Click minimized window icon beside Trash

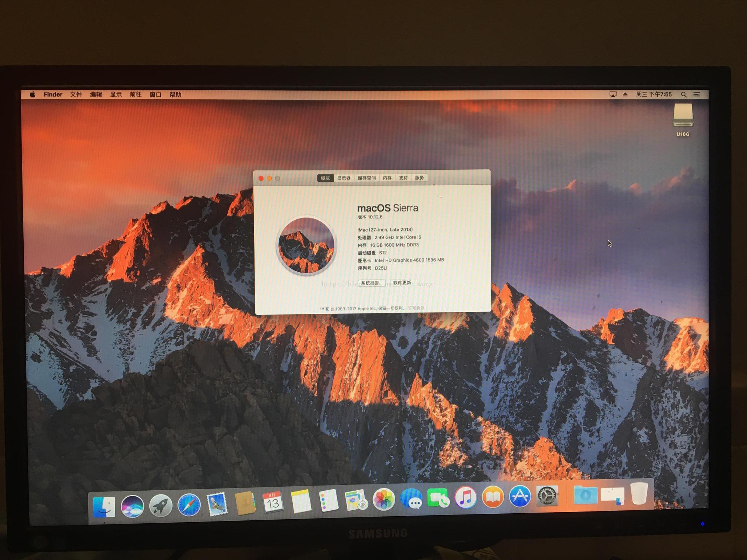612,496
